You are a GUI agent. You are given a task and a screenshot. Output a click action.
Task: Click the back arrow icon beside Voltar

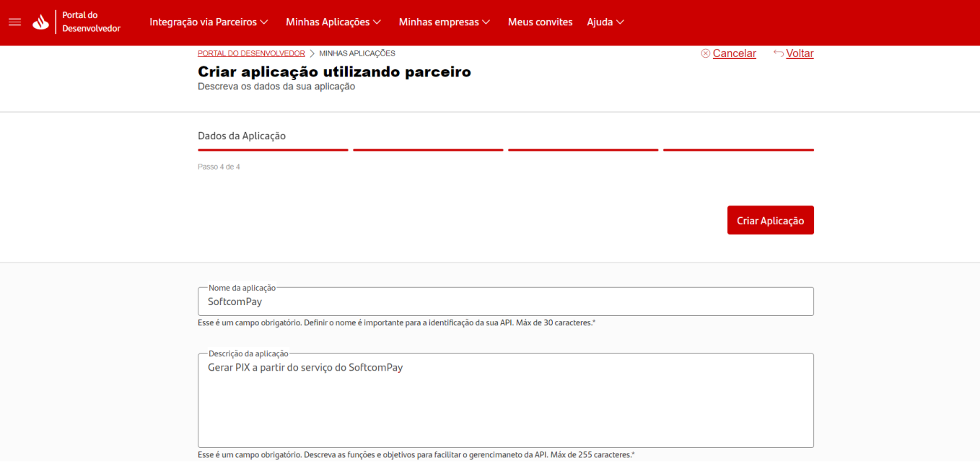point(779,53)
